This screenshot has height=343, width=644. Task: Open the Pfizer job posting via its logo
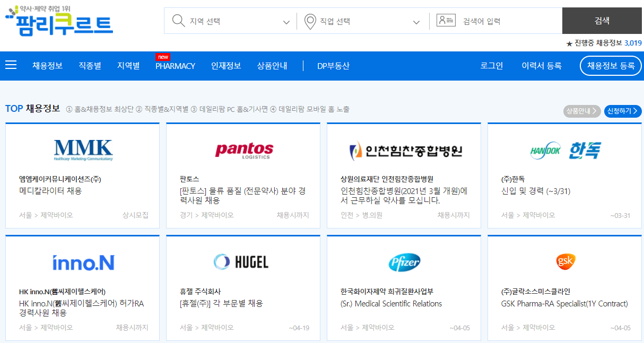pos(404,261)
